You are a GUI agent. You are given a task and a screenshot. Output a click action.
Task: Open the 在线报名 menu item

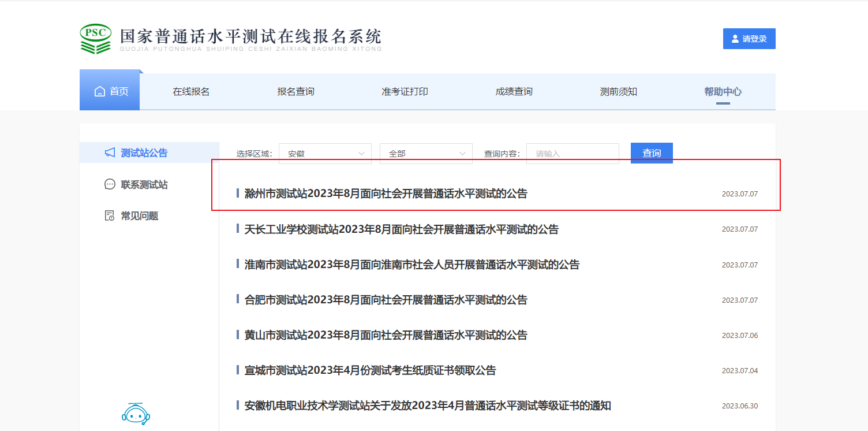[x=191, y=92]
